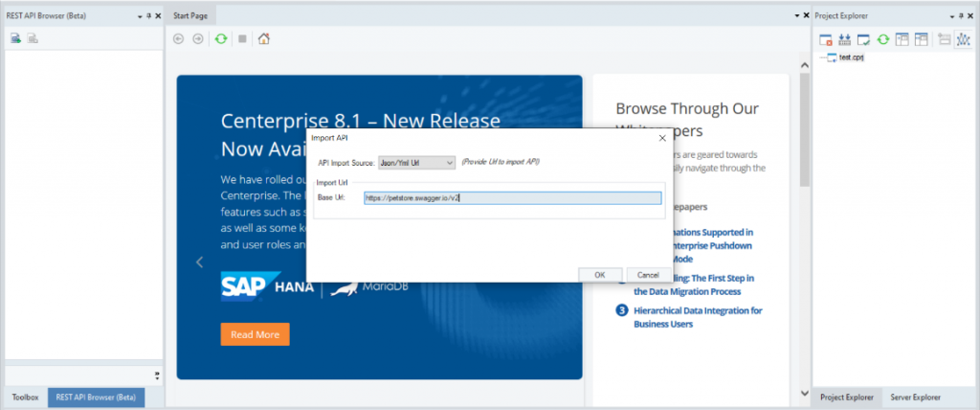The width and height of the screenshot is (980, 410).
Task: Open the REST API Browser panel options dropdown arrow
Action: [139, 16]
